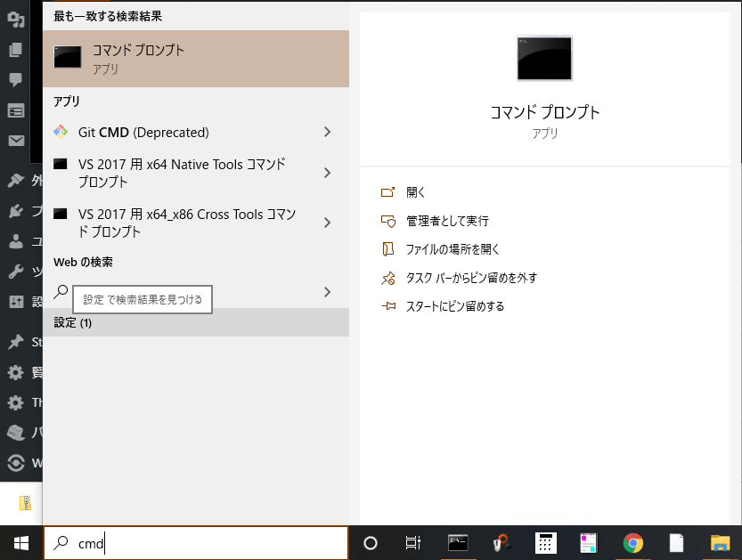The height and width of the screenshot is (560, 742).
Task: Click the アプリ section heading in results
Action: 67,101
